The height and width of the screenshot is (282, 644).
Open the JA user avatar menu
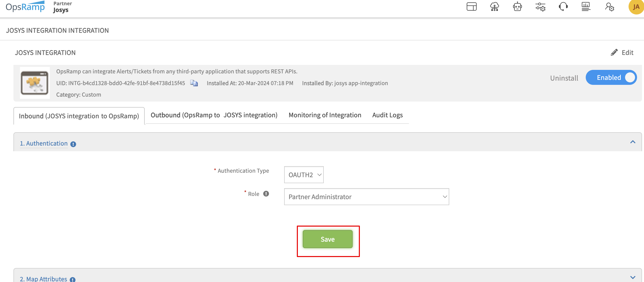tap(636, 7)
